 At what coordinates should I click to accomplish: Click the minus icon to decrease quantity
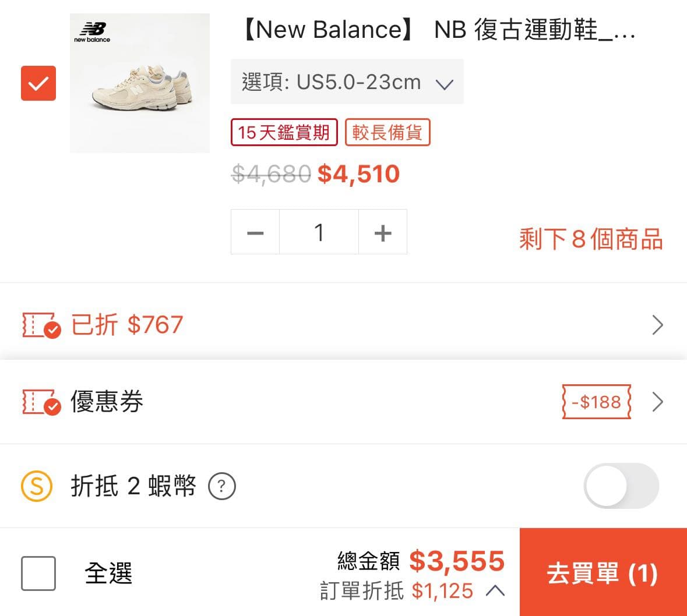click(x=255, y=231)
